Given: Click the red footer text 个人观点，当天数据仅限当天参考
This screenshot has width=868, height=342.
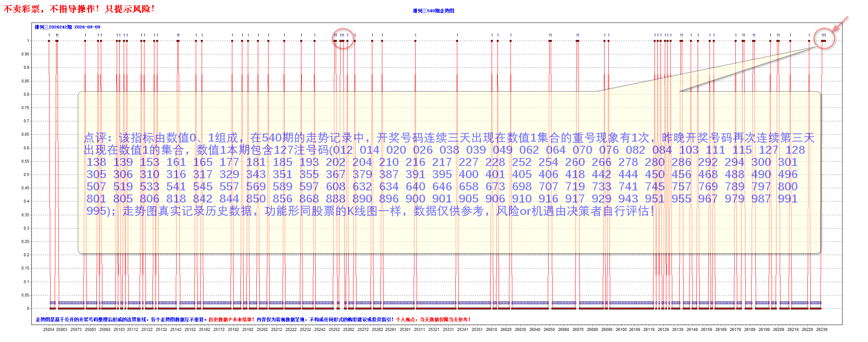Looking at the screenshot, I should 432,319.
